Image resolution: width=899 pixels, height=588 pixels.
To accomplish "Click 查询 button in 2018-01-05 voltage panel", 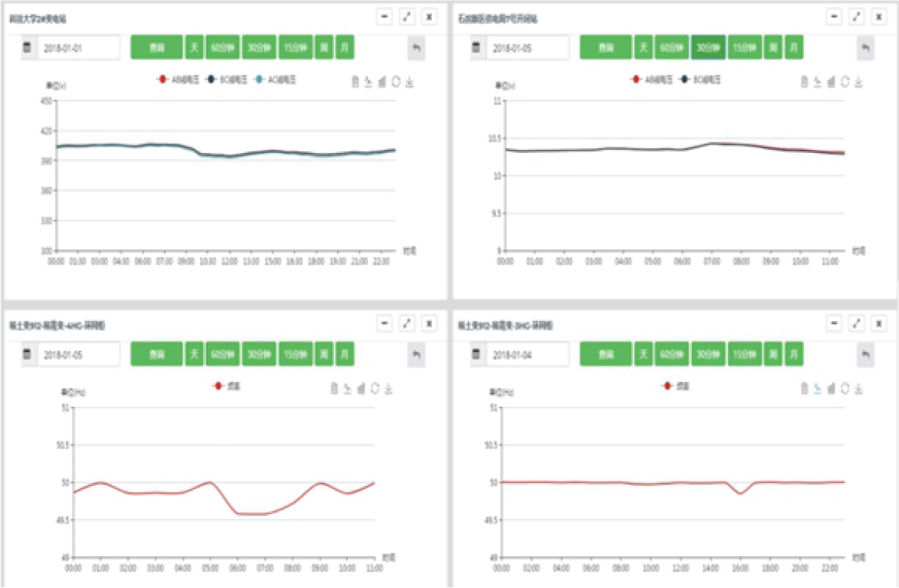I will click(606, 47).
